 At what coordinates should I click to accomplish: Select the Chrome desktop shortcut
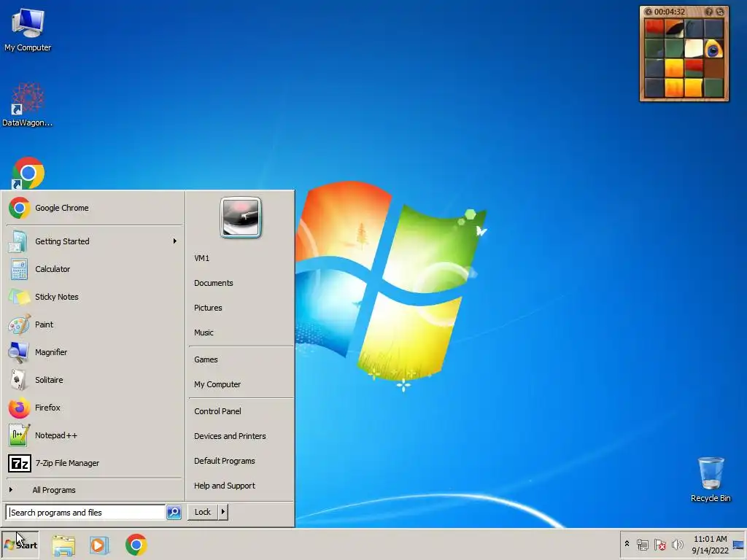[28, 173]
